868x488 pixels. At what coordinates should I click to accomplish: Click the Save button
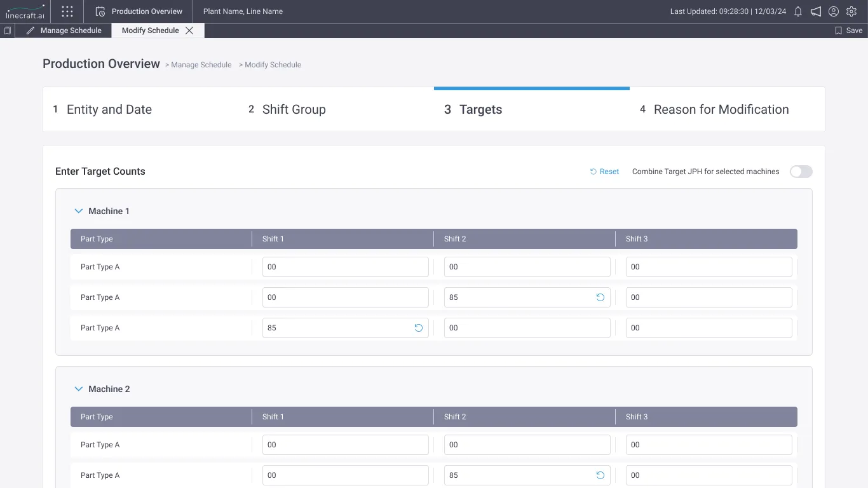click(849, 30)
